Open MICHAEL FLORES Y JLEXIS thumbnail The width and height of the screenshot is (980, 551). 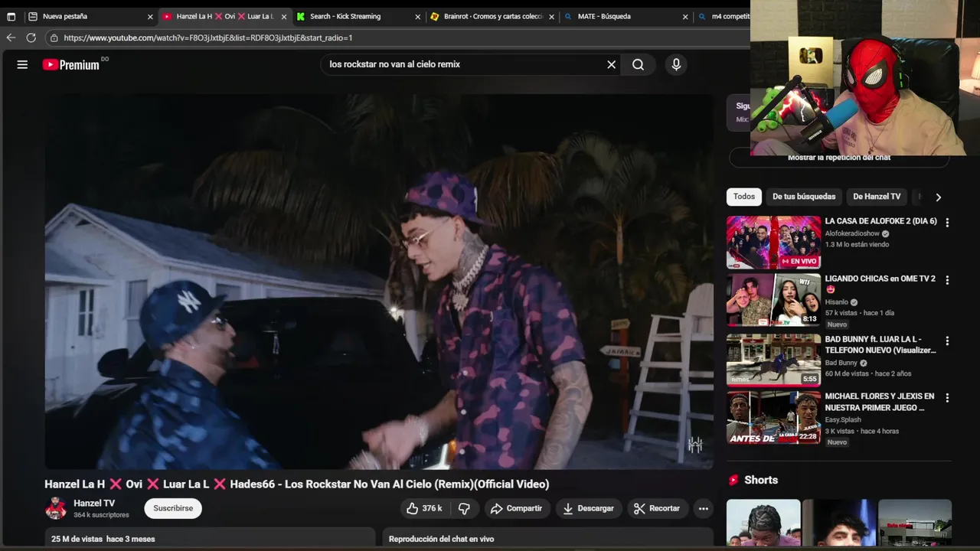click(773, 417)
